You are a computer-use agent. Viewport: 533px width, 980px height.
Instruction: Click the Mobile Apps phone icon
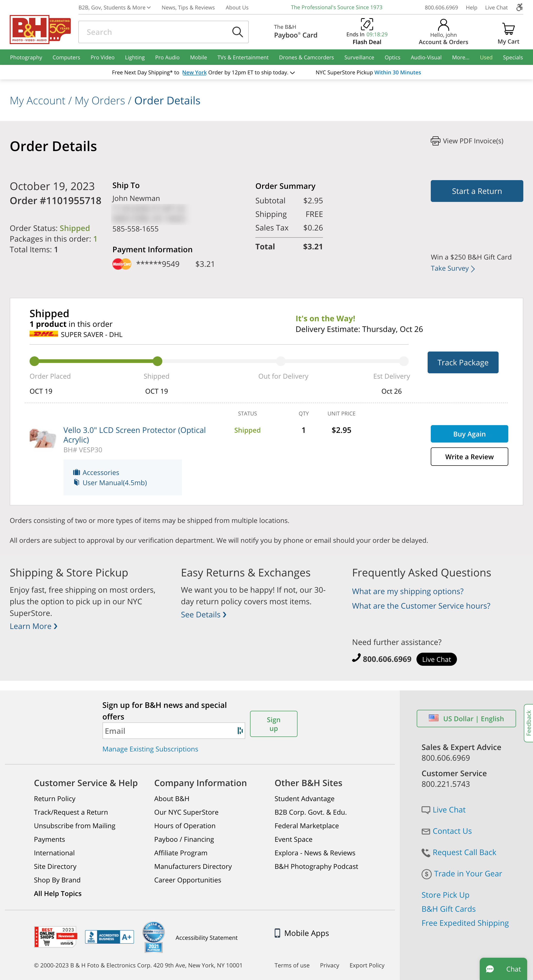tap(278, 933)
